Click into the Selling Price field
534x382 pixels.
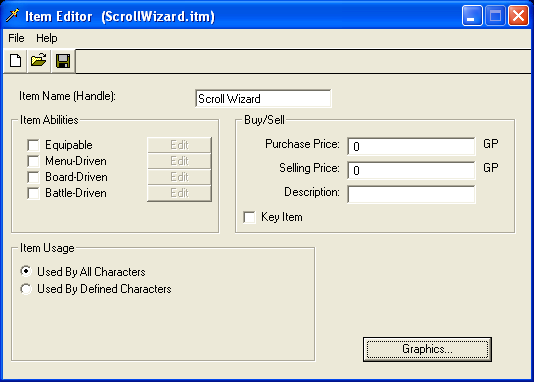click(x=411, y=170)
